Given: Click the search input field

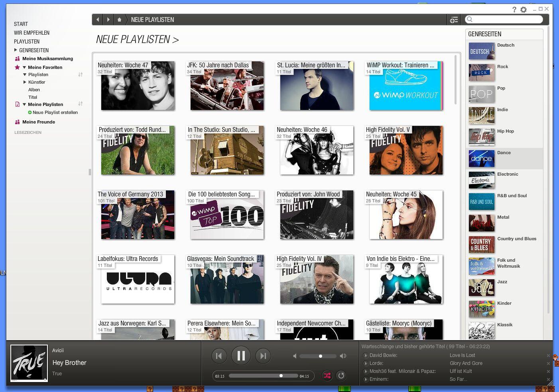Looking at the screenshot, I should point(504,20).
